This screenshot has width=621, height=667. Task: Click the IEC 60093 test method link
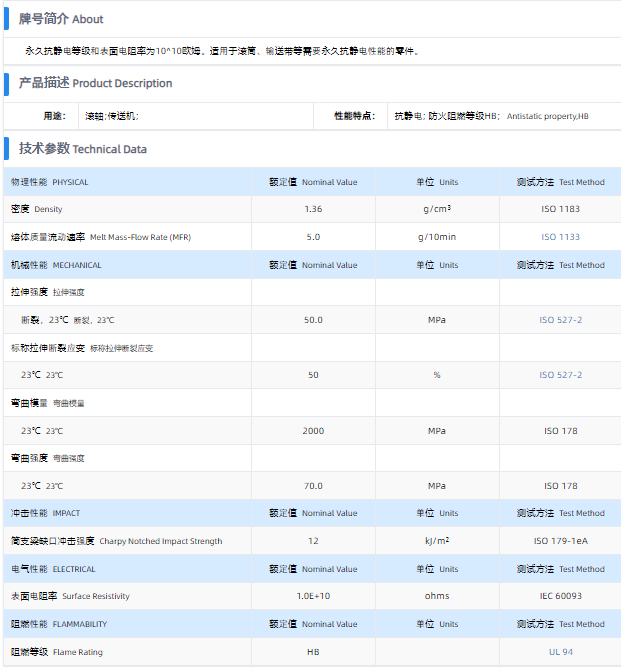560,596
